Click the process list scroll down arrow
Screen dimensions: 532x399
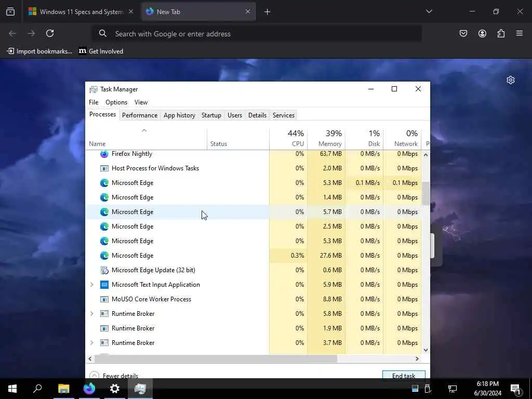click(426, 350)
